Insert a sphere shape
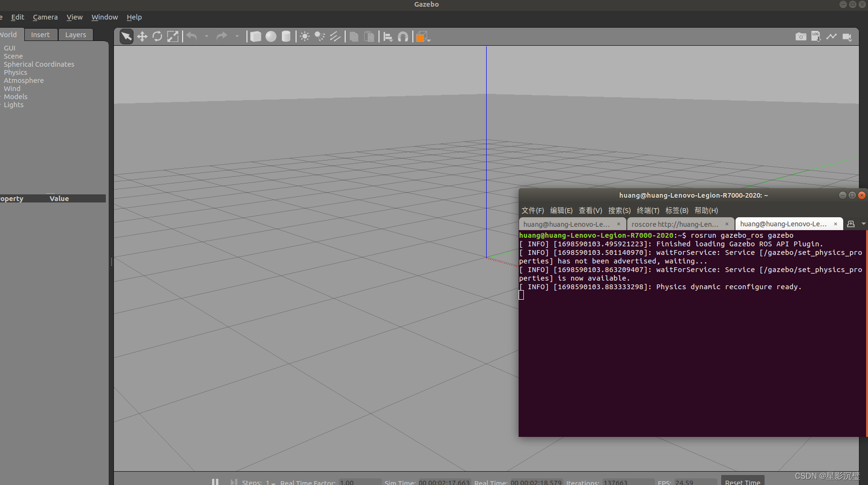 [x=271, y=37]
